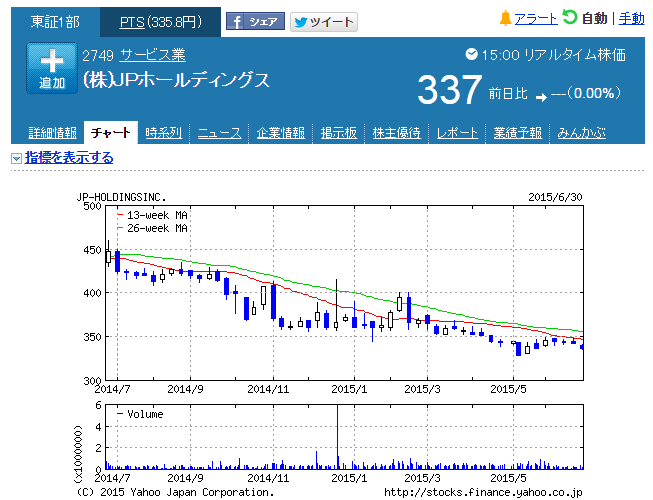Screen dimensions: 653x500
Task: Click the stock price 337
Action: 450,90
